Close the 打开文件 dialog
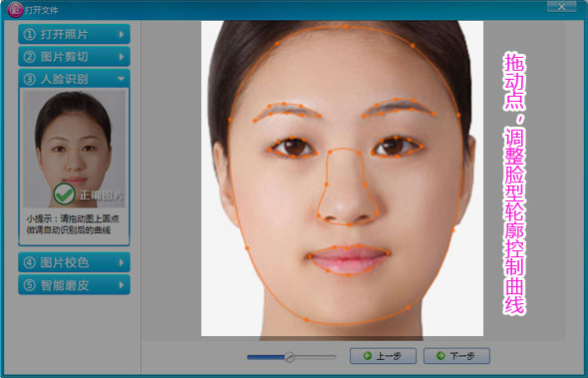588x378 pixels. pos(561,6)
